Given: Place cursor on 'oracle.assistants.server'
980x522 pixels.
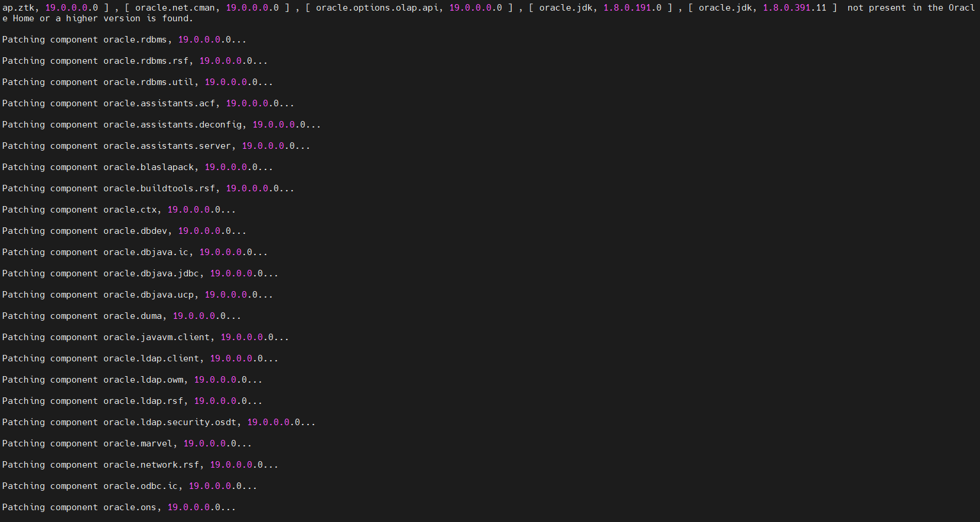Looking at the screenshot, I should coord(167,146).
